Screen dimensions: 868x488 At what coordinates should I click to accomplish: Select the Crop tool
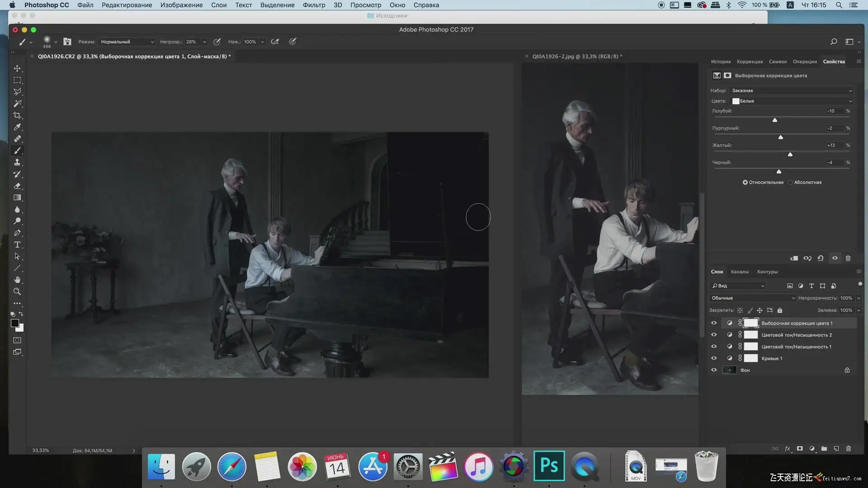coord(17,115)
